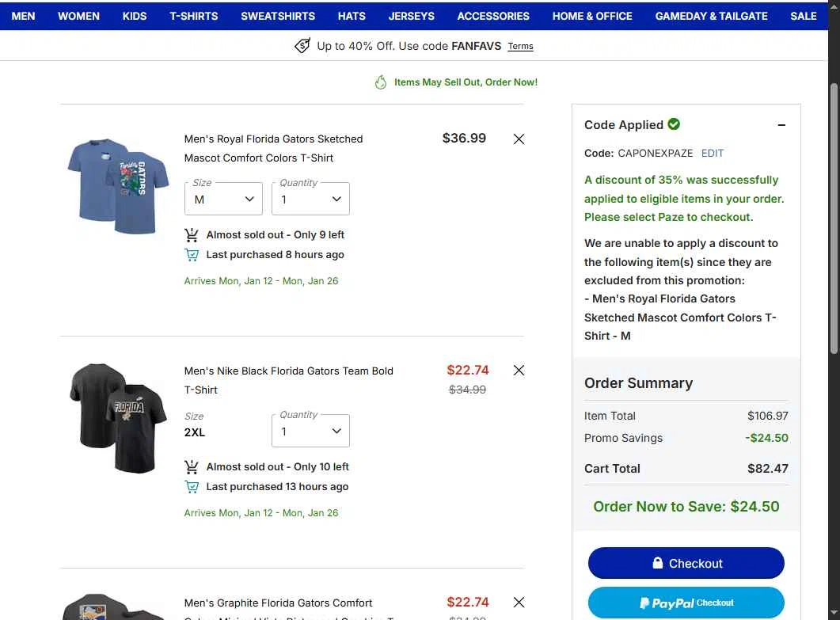Open Quantity dropdown for Sketched Mascot T-Shirt

pos(310,199)
